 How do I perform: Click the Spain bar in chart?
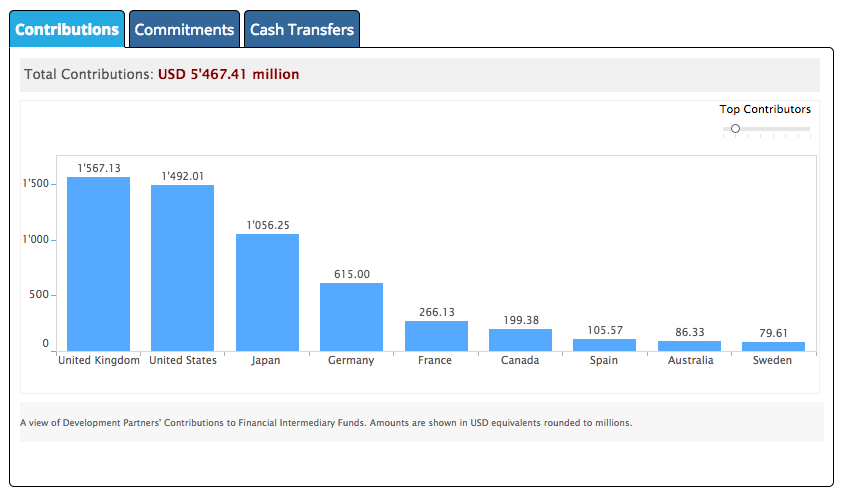(x=604, y=345)
